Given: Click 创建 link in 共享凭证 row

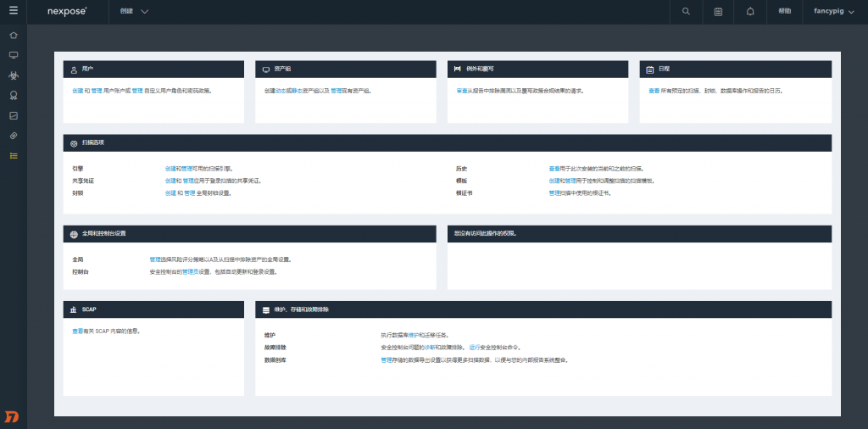Looking at the screenshot, I should tap(170, 181).
